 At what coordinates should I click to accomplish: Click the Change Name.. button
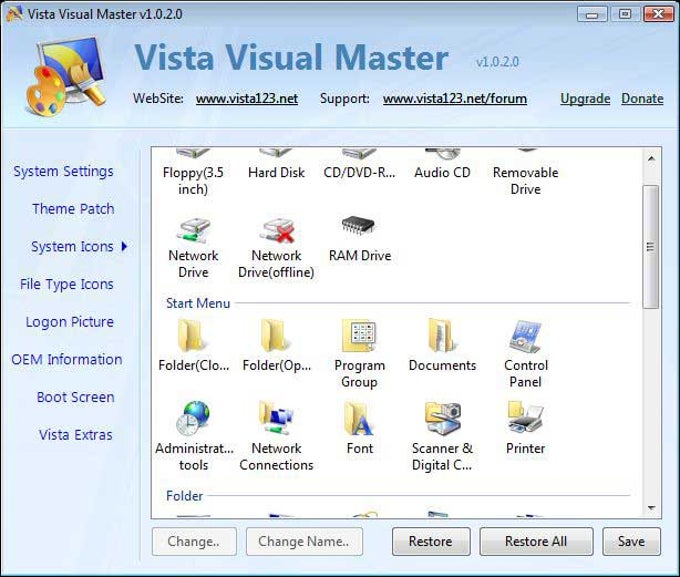304,541
